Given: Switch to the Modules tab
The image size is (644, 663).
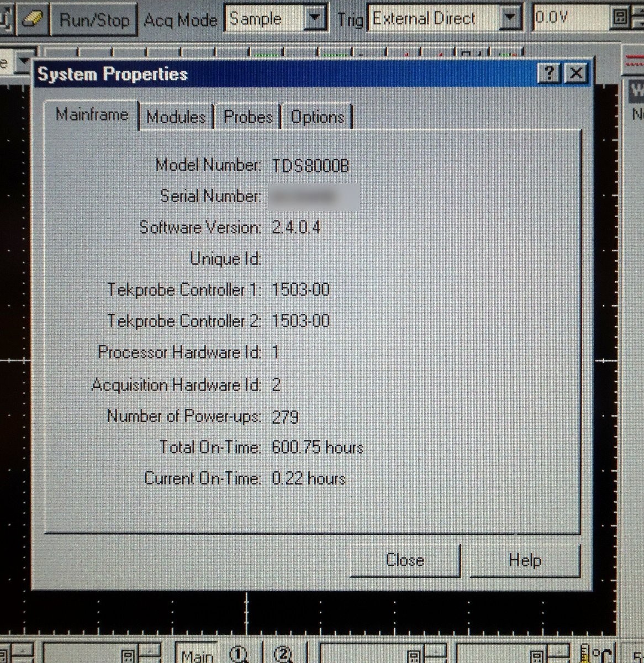Looking at the screenshot, I should [x=176, y=117].
